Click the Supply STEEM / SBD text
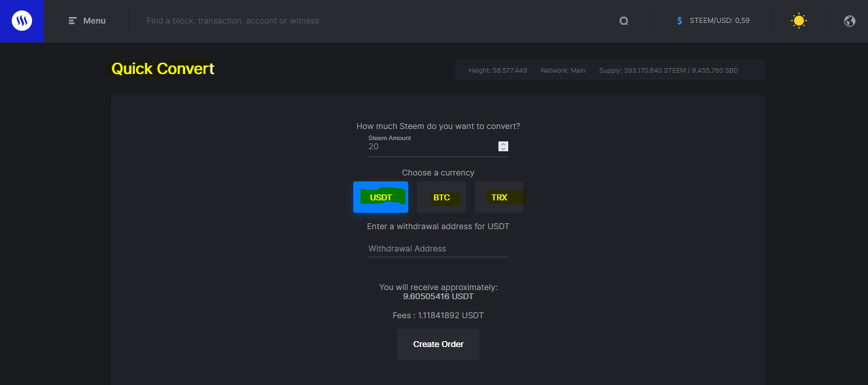 click(x=668, y=71)
